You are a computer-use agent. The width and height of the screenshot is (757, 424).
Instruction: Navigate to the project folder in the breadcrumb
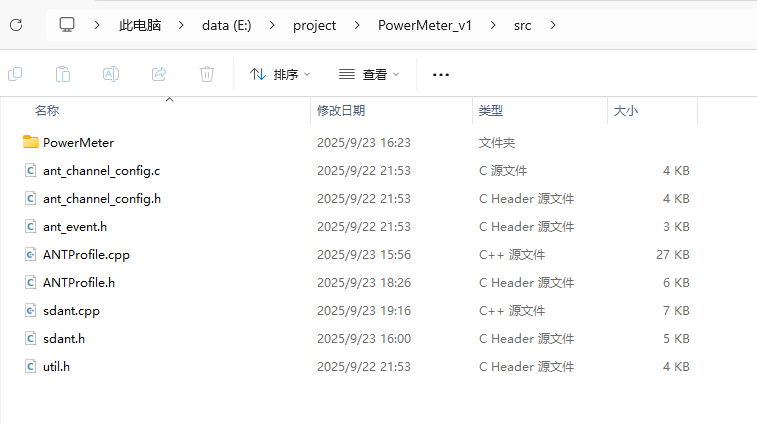[x=314, y=25]
